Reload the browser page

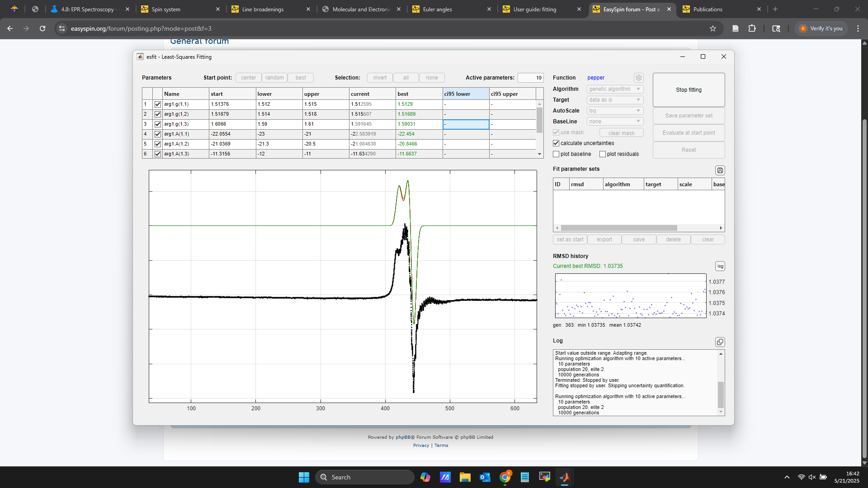42,28
